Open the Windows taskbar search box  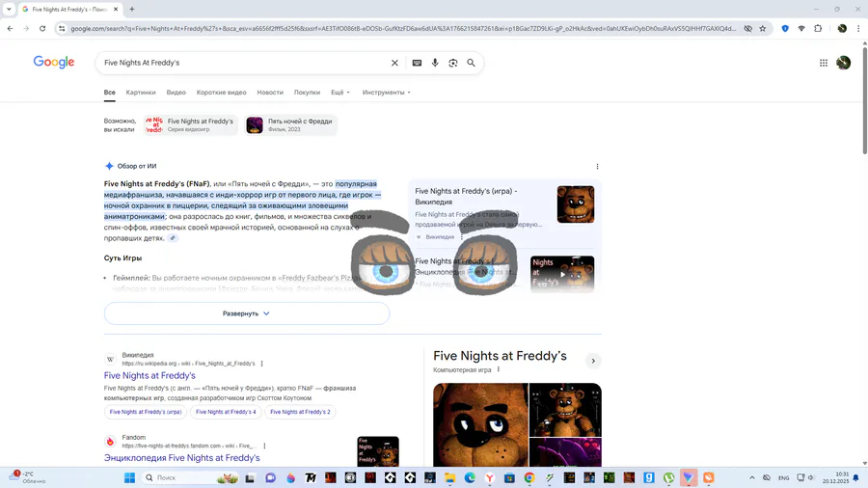pos(190,477)
